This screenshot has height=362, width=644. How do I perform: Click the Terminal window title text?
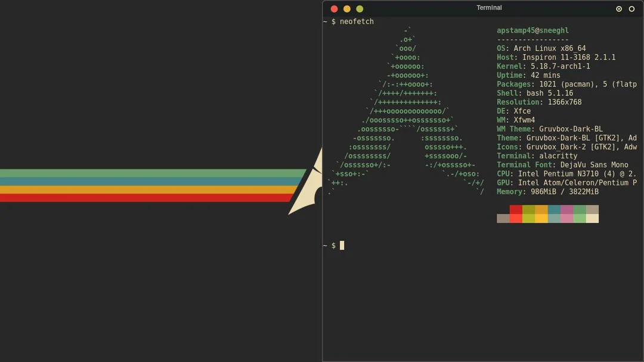pyautogui.click(x=489, y=8)
